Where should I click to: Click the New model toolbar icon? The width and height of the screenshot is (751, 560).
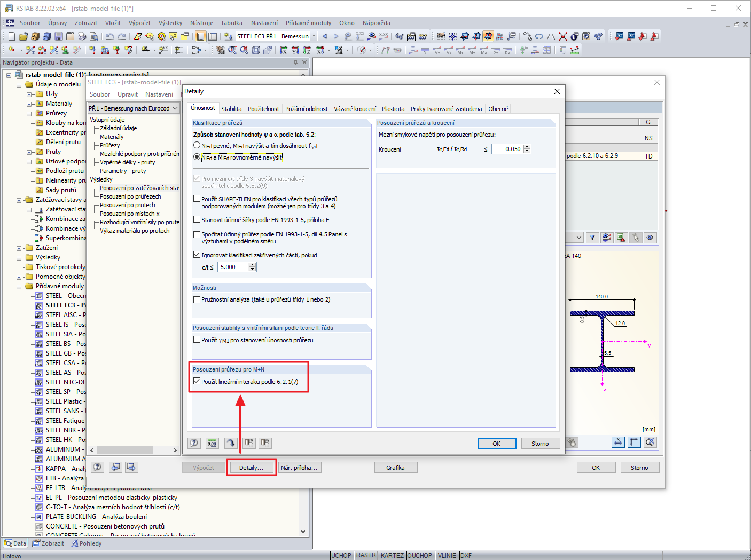tap(11, 36)
